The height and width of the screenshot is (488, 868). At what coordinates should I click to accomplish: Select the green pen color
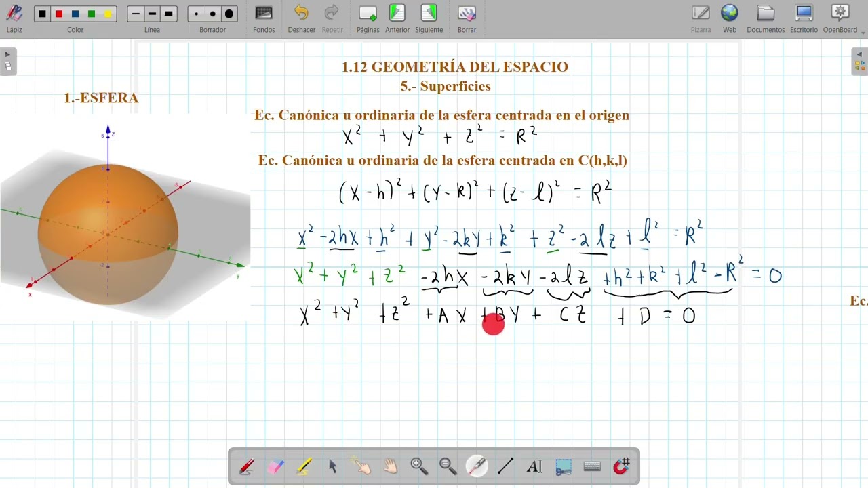click(x=92, y=14)
